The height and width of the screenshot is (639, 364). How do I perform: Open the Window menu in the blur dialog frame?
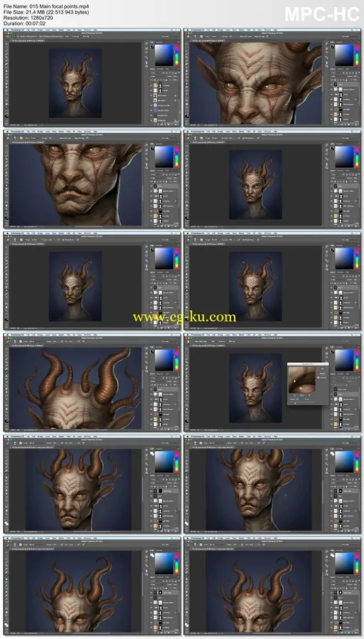(267, 334)
